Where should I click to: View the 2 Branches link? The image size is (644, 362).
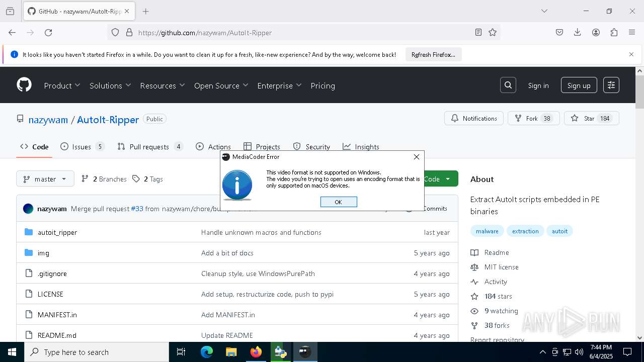(104, 179)
